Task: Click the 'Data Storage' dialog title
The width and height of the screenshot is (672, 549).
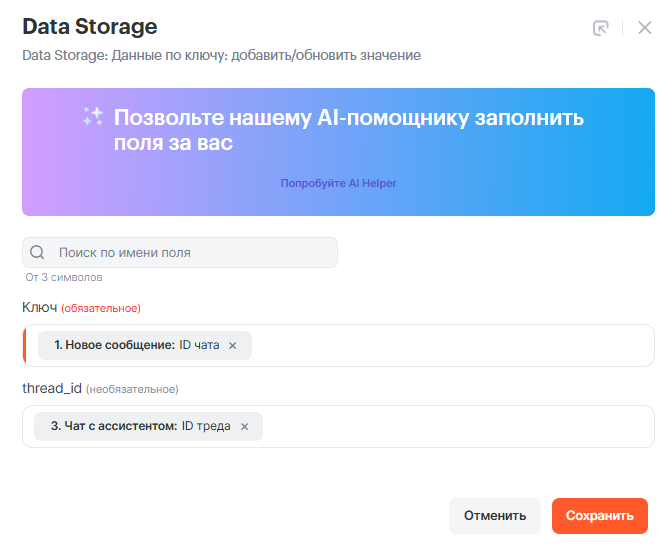Action: (x=89, y=27)
